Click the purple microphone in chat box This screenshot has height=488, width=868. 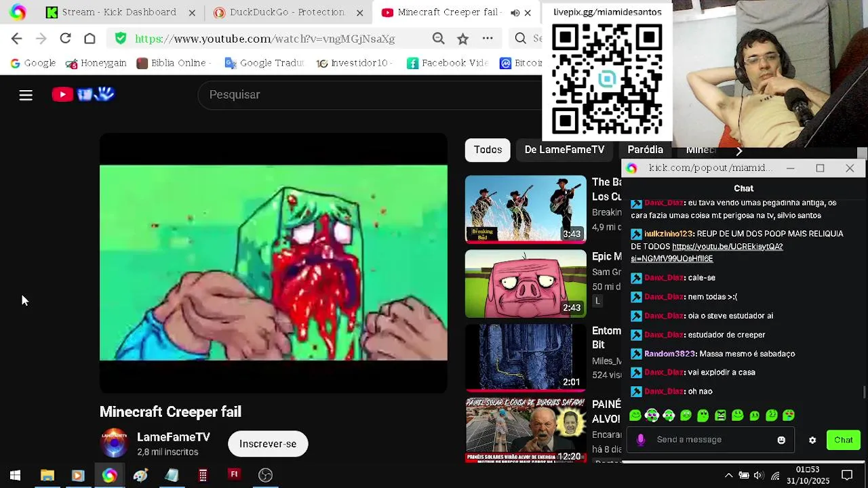click(641, 440)
